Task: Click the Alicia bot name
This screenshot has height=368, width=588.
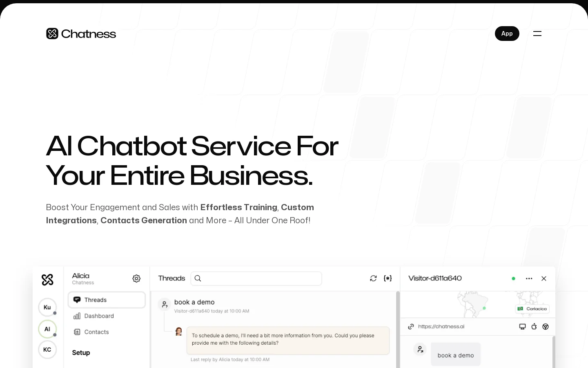Action: point(81,276)
